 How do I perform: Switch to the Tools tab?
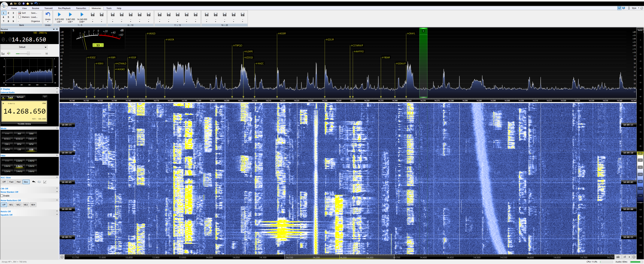pyautogui.click(x=109, y=8)
